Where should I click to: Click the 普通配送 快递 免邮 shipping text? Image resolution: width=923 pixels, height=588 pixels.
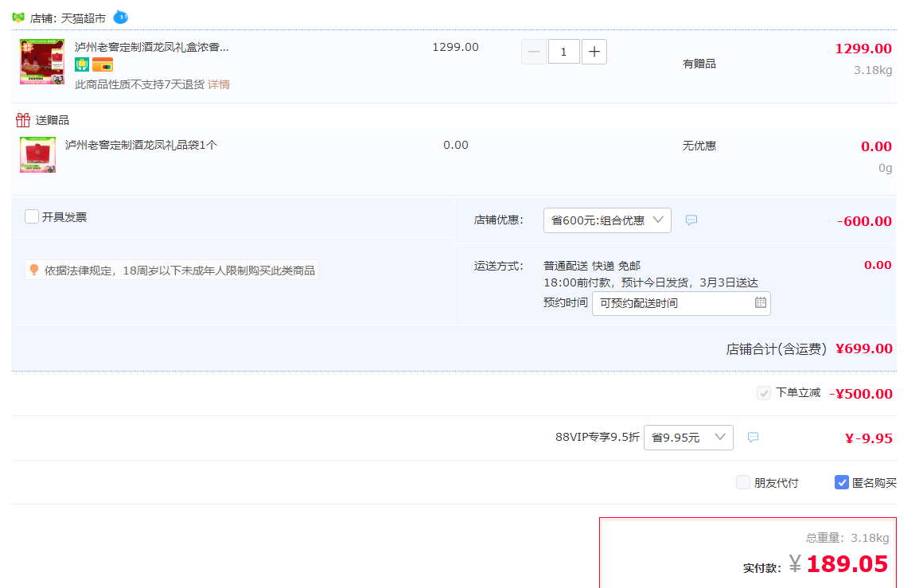pyautogui.click(x=591, y=266)
